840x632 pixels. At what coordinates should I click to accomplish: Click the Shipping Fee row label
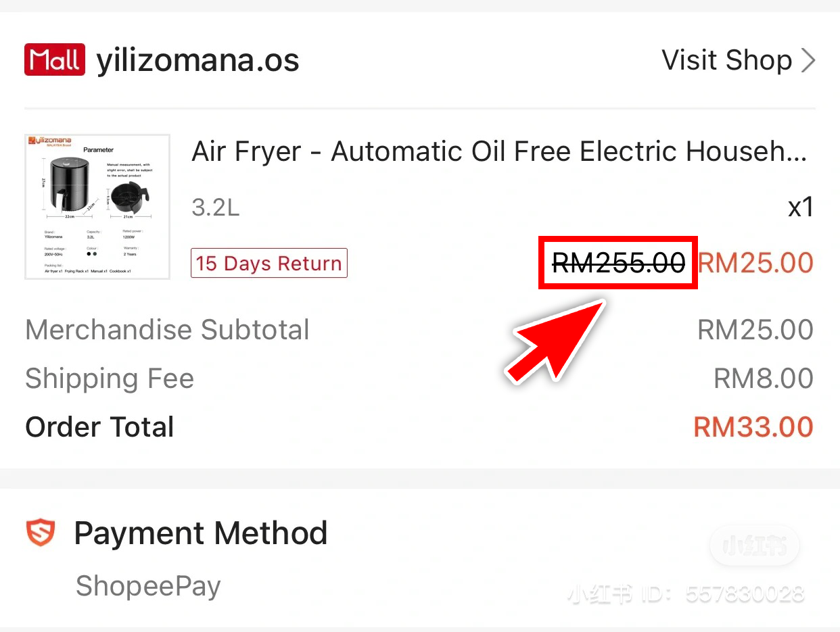point(110,379)
